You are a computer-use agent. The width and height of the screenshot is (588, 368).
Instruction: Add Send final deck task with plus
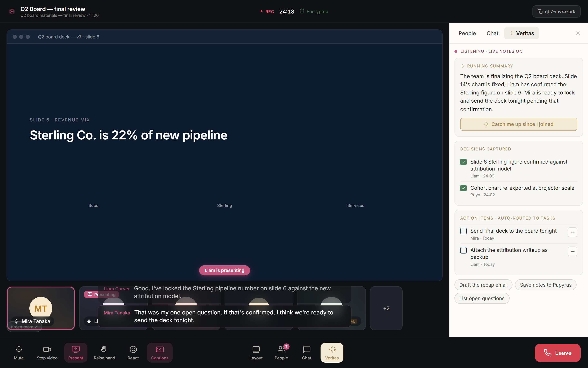coord(572,232)
